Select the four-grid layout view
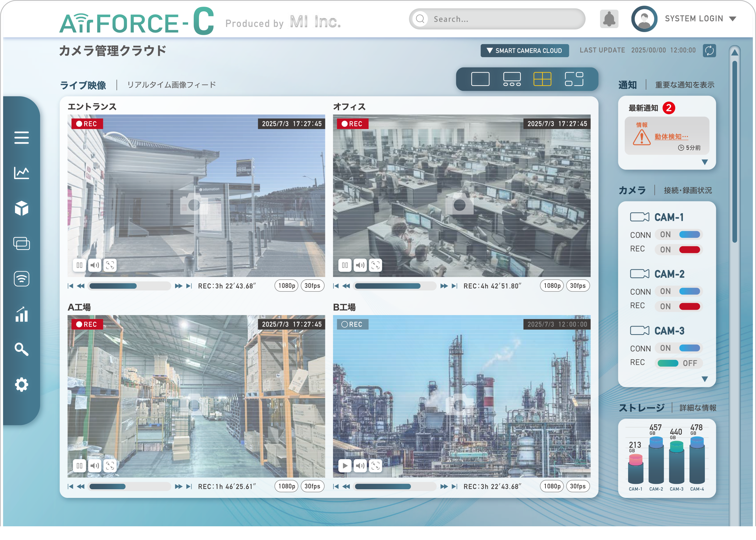 coord(542,79)
